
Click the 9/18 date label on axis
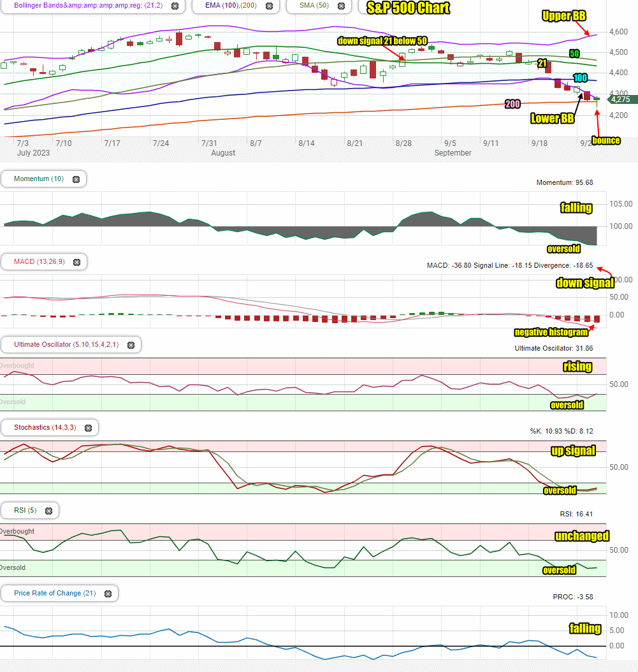click(539, 143)
